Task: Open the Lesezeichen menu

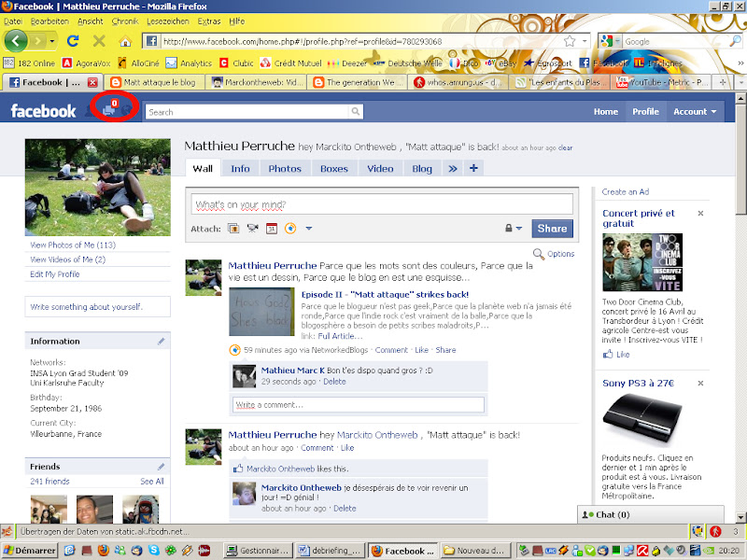Action: [168, 21]
